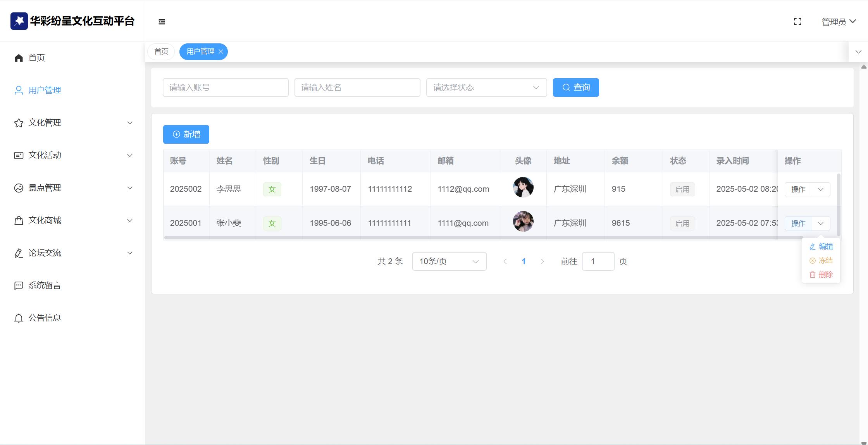This screenshot has height=445, width=868.
Task: Choose 删除 from the operation menu
Action: (821, 275)
